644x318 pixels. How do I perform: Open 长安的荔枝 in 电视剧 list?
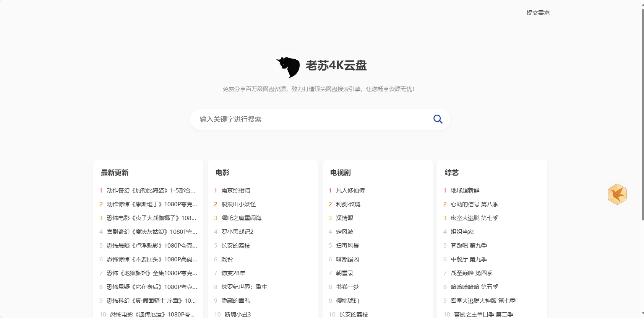[x=354, y=314]
